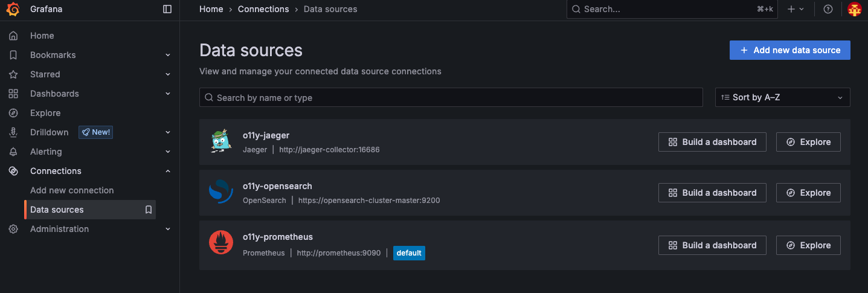Image resolution: width=868 pixels, height=293 pixels.
Task: Open Alerting in sidebar menu
Action: coord(46,152)
